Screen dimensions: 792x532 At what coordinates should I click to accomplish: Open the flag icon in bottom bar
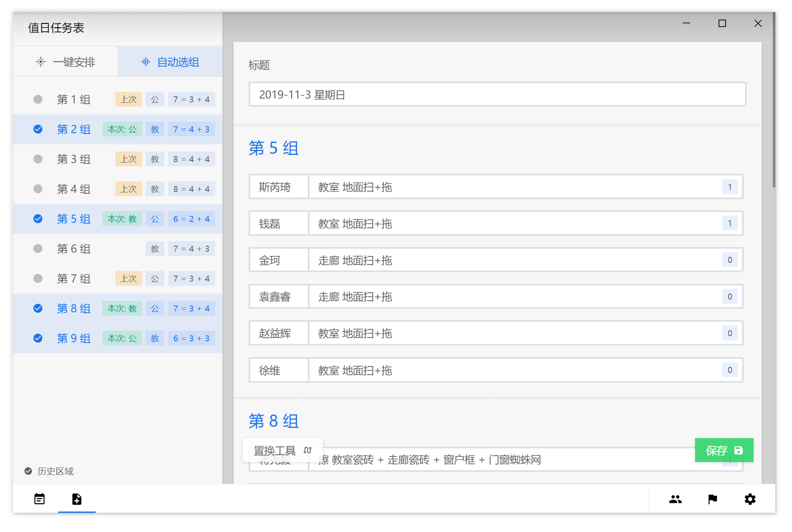[x=713, y=499]
